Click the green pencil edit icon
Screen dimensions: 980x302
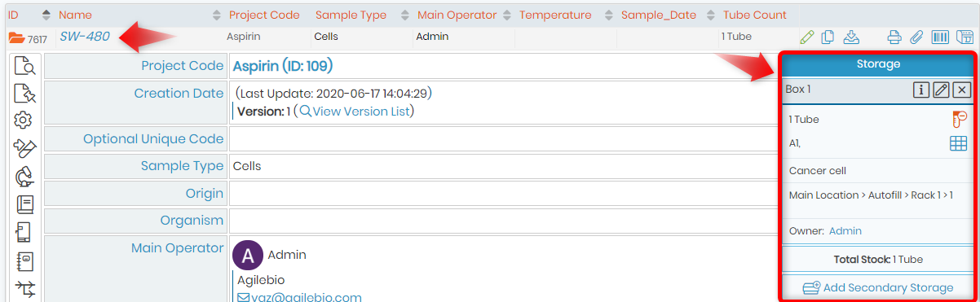[807, 37]
